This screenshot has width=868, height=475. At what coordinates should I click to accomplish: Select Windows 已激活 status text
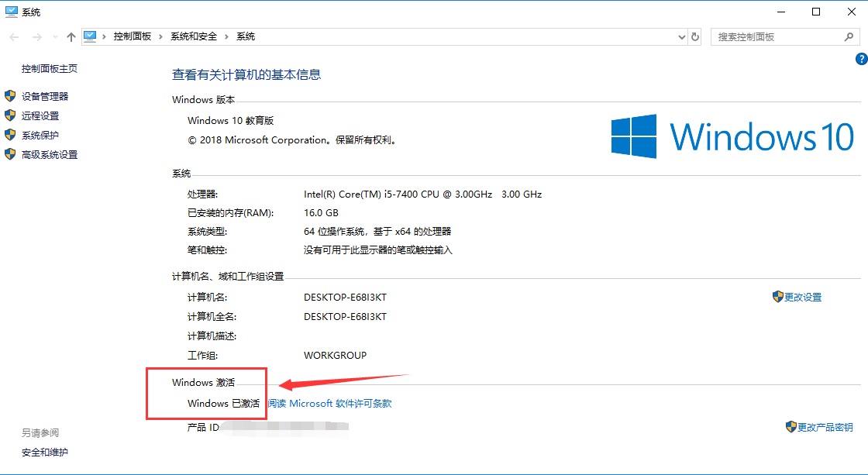(x=224, y=404)
